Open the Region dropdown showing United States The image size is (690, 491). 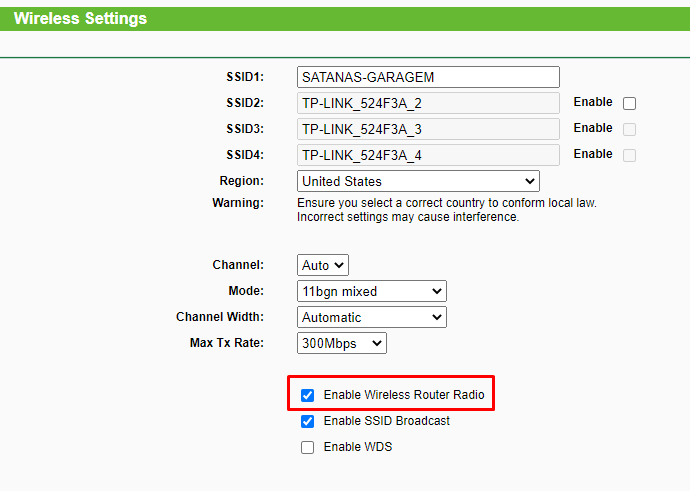[418, 181]
